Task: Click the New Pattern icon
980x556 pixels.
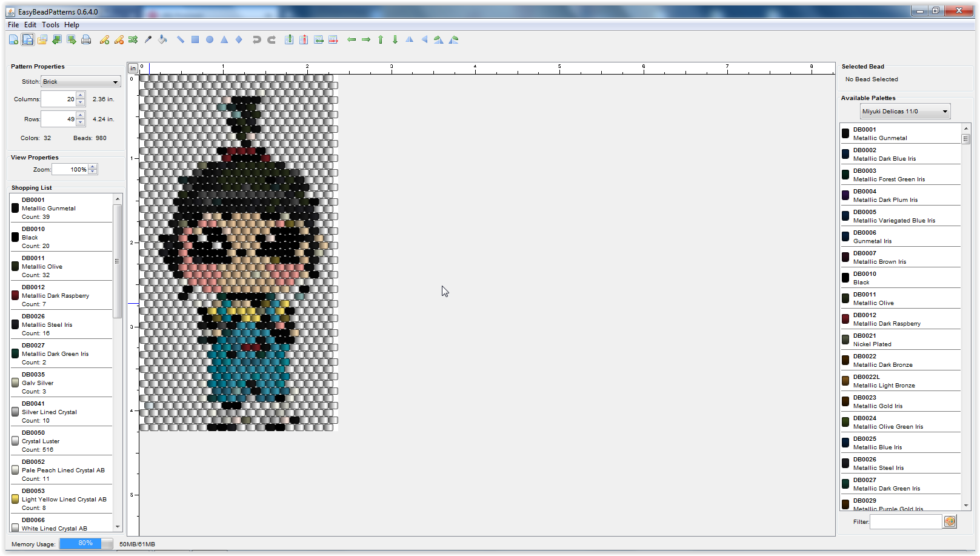Action: pyautogui.click(x=13, y=39)
